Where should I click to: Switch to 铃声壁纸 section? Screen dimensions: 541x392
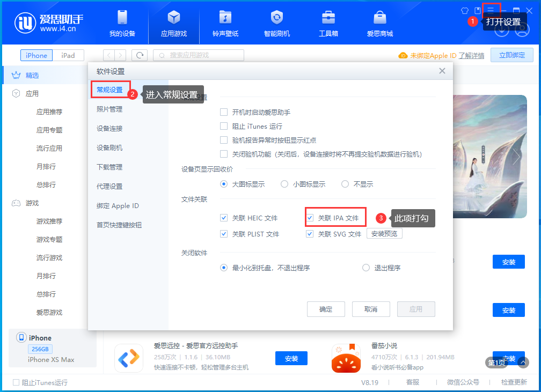225,24
